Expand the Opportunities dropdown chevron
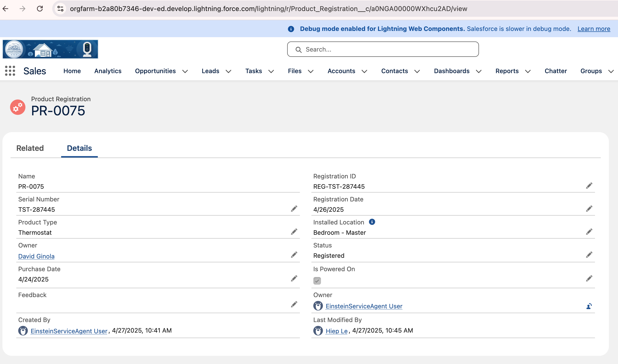This screenshot has height=364, width=618. click(x=185, y=71)
